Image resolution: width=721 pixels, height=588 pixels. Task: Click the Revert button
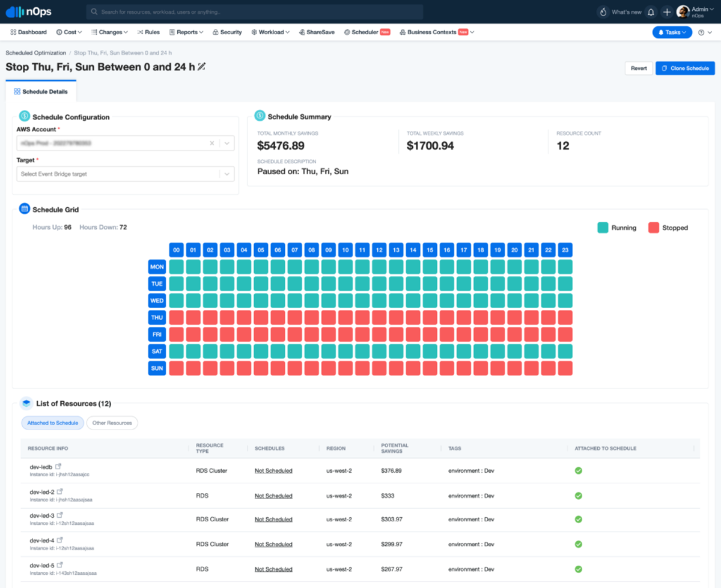(639, 68)
